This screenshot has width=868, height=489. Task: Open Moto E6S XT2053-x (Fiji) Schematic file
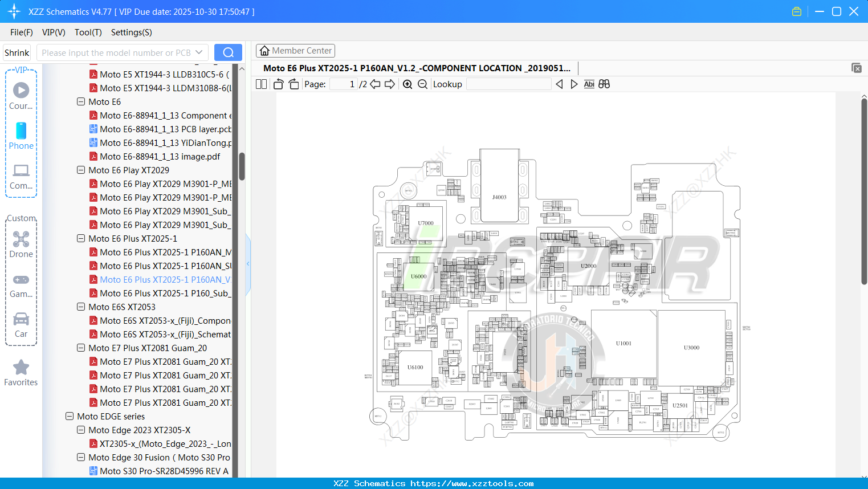160,335
